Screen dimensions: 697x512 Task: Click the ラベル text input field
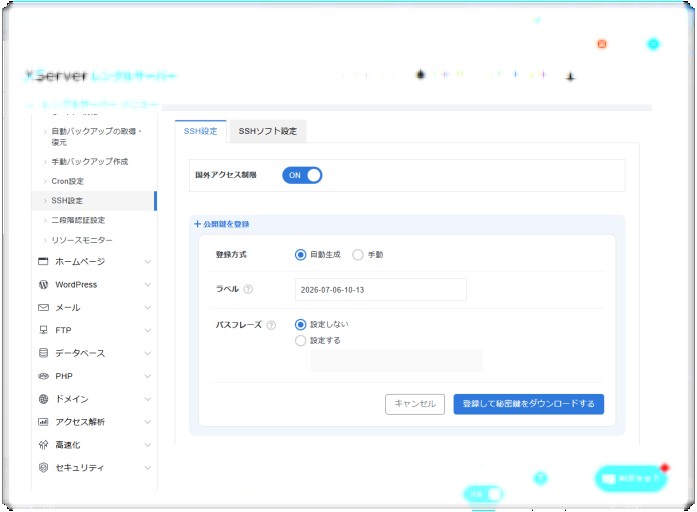pos(381,290)
